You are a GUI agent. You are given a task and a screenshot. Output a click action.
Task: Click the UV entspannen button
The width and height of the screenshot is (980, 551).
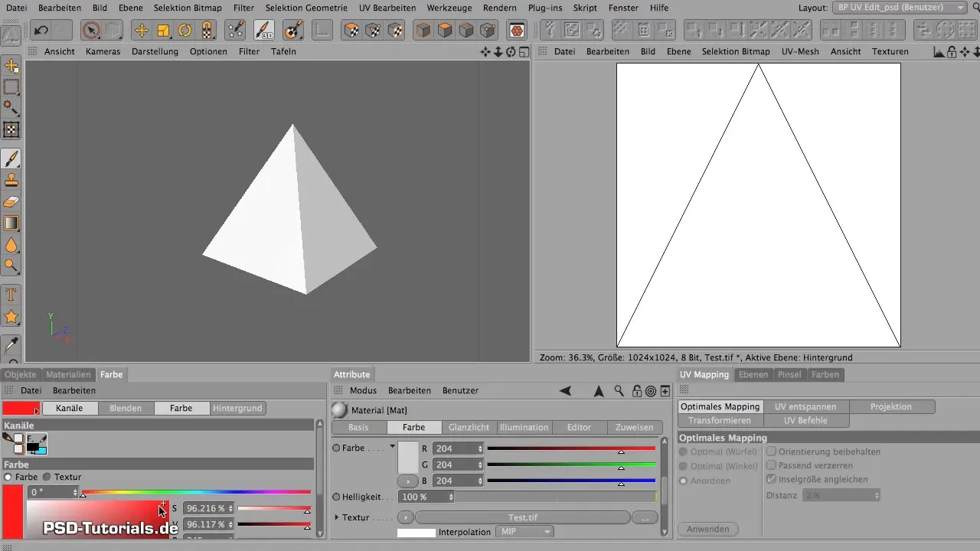tap(805, 406)
